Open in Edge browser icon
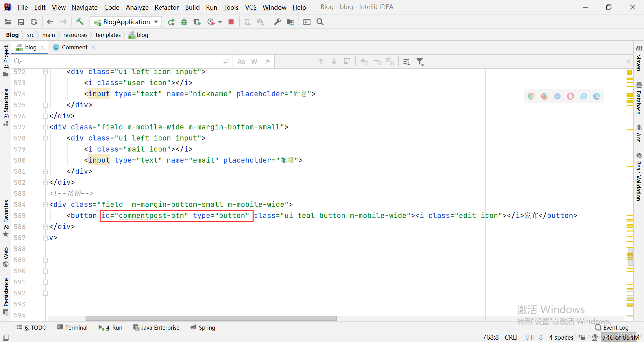This screenshot has width=644, height=342. pyautogui.click(x=597, y=97)
